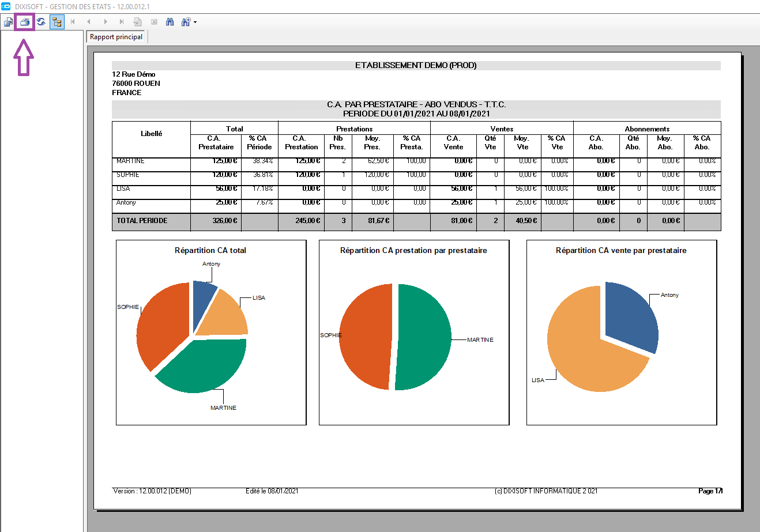Go to the previous page
This screenshot has height=532, width=760.
89,22
